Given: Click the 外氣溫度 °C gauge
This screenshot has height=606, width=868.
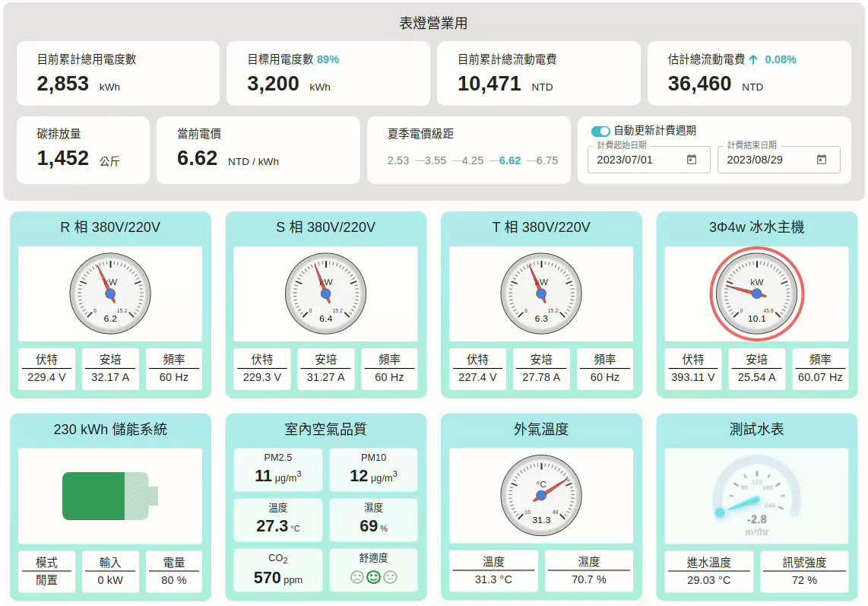Looking at the screenshot, I should click(x=541, y=495).
